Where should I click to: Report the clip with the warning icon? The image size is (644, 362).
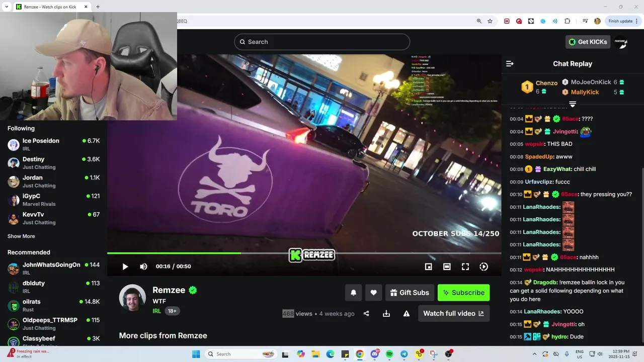click(407, 313)
